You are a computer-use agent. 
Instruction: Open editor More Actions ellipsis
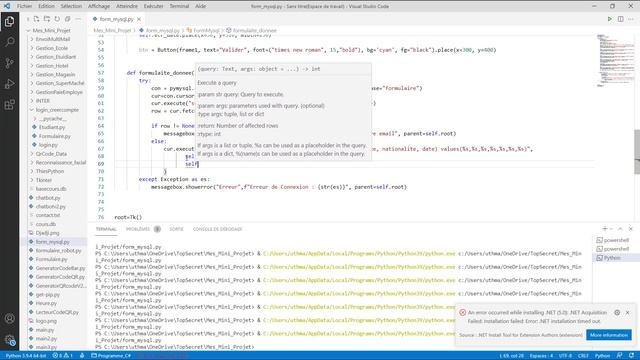pyautogui.click(x=631, y=19)
